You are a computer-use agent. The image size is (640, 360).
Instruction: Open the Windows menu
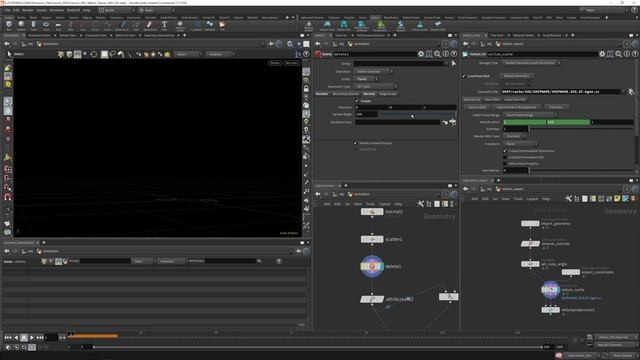pos(57,10)
